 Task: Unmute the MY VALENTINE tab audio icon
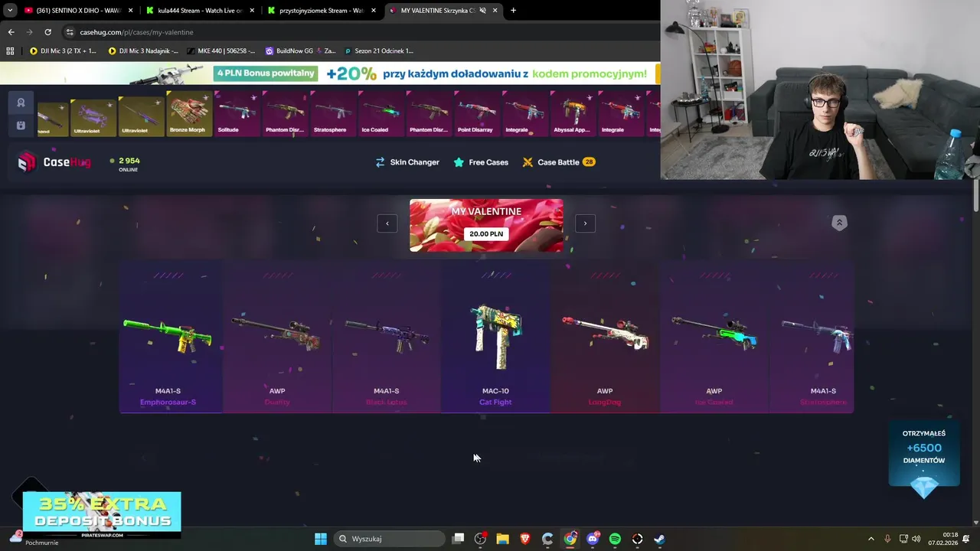(482, 11)
